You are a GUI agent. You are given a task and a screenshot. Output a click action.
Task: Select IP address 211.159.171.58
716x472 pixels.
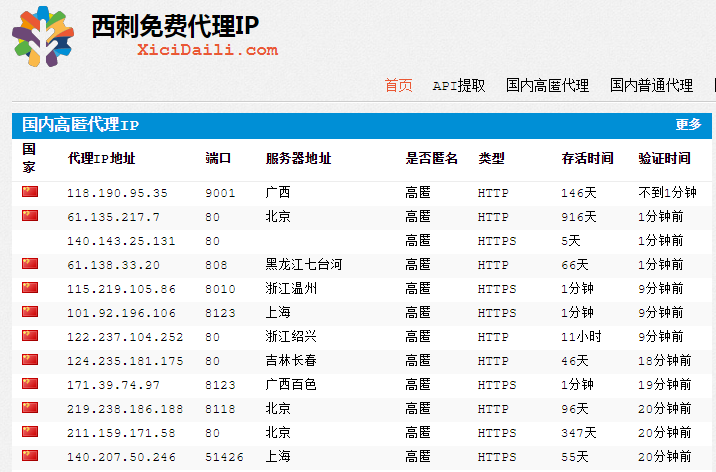pos(121,433)
